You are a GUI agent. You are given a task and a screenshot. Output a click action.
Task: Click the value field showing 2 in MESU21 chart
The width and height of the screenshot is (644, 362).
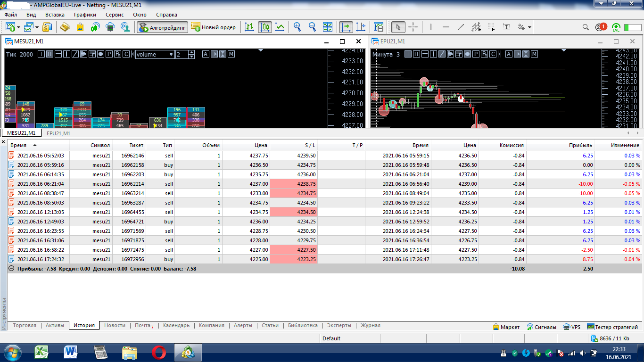[182, 54]
